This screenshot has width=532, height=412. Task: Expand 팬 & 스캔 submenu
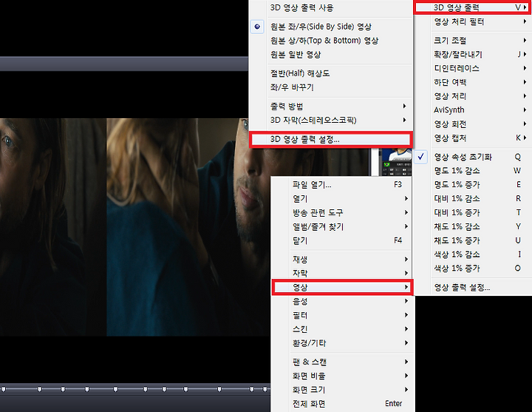(343, 362)
